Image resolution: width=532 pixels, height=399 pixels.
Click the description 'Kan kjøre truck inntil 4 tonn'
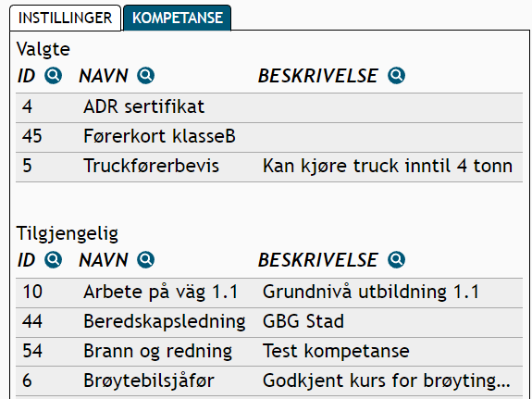pyautogui.click(x=388, y=167)
